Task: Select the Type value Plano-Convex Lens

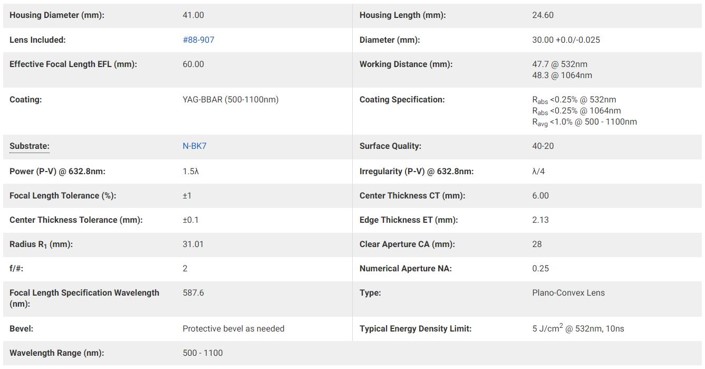Action: (568, 293)
